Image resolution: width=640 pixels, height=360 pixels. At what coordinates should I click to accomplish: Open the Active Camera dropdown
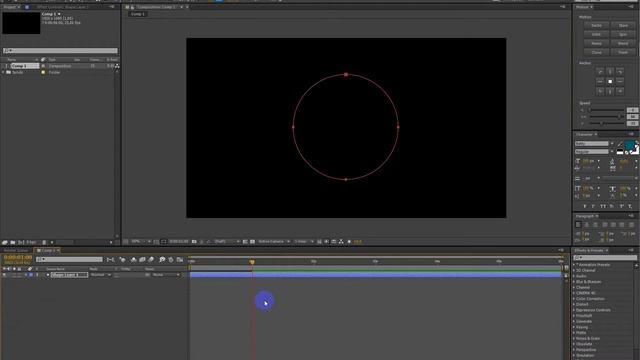273,242
